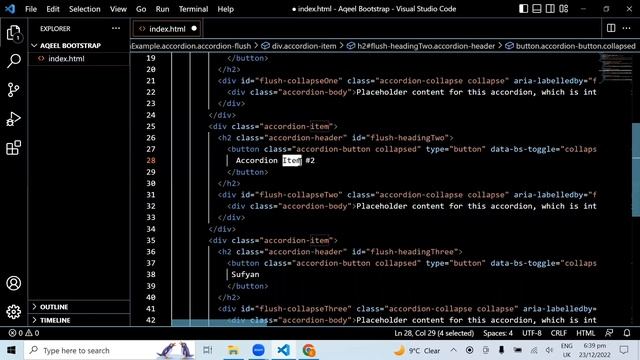Viewport: 640px width, 360px height.
Task: Open the Accounts menu icon
Action: (13, 283)
